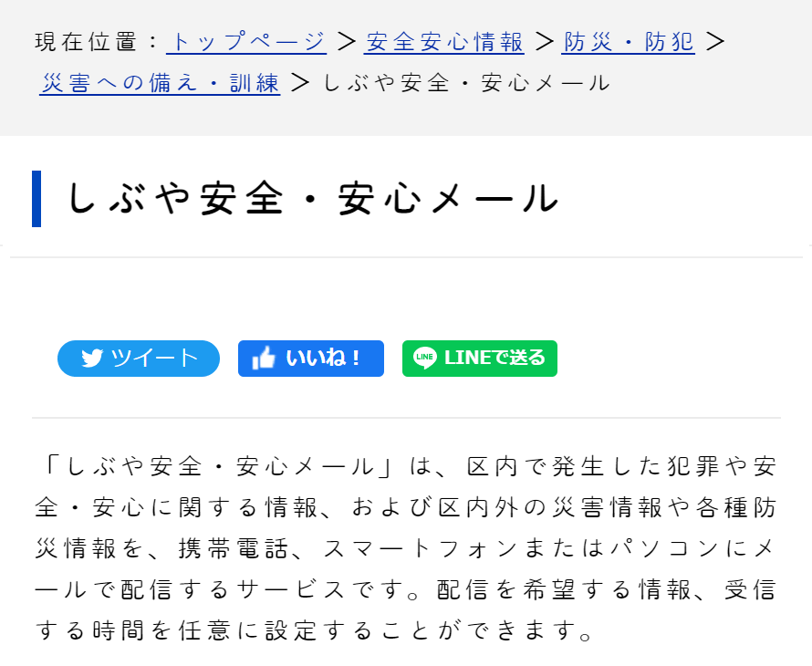Viewport: 812px width, 666px height.
Task: Go to トップページ in the breadcrumb
Action: coord(246,42)
